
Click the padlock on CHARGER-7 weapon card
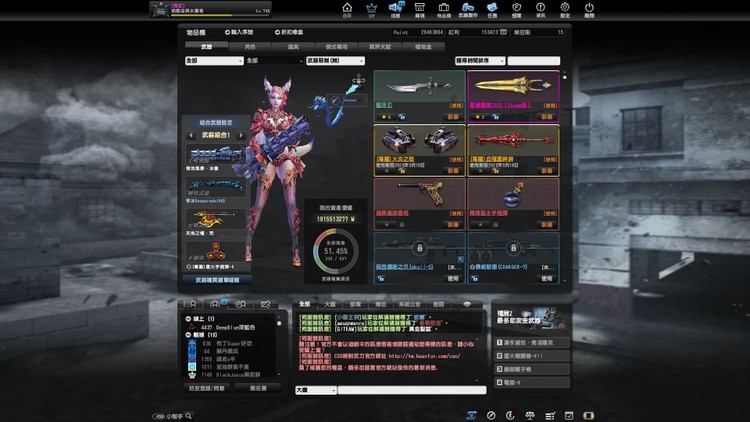[x=513, y=248]
